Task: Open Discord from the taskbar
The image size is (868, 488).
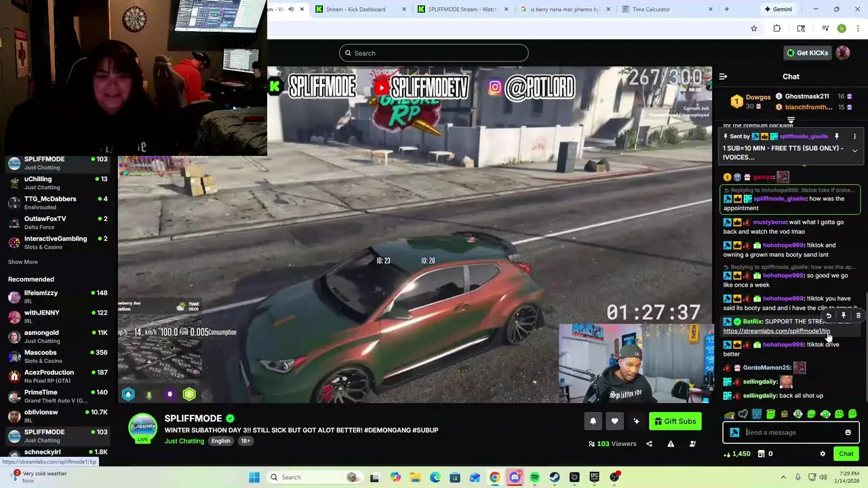Action: coord(515,477)
